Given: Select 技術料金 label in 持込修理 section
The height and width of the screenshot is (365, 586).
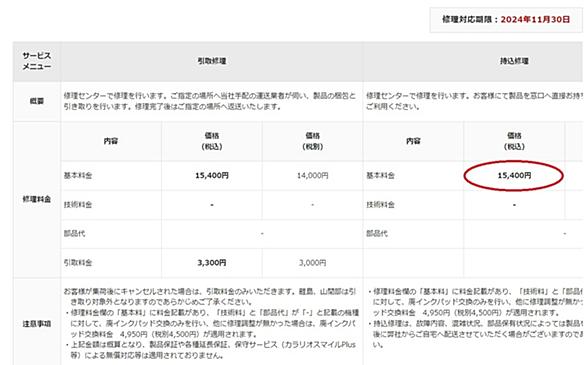Looking at the screenshot, I should click(x=380, y=204).
